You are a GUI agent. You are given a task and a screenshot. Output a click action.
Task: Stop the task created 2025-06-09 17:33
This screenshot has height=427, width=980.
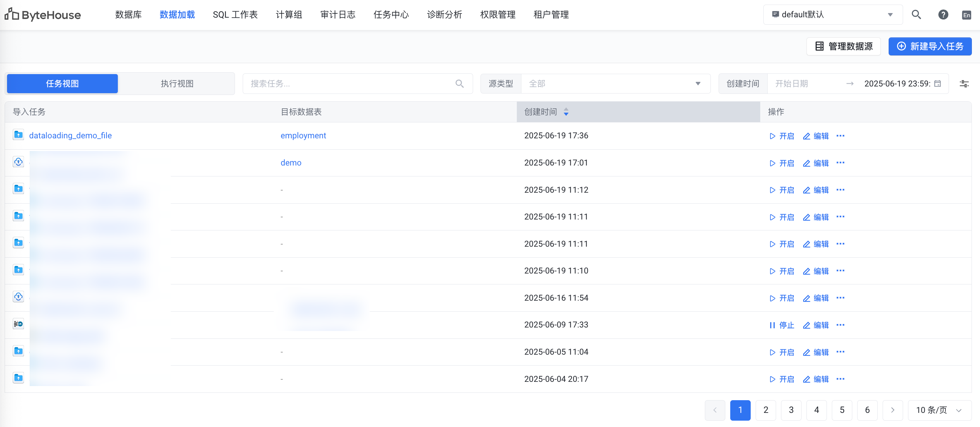(x=781, y=325)
